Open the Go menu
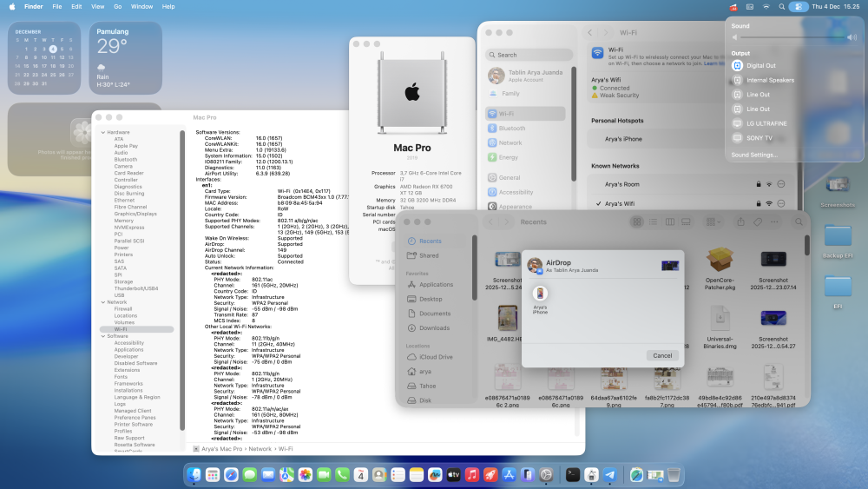This screenshot has width=868, height=489. tap(117, 7)
